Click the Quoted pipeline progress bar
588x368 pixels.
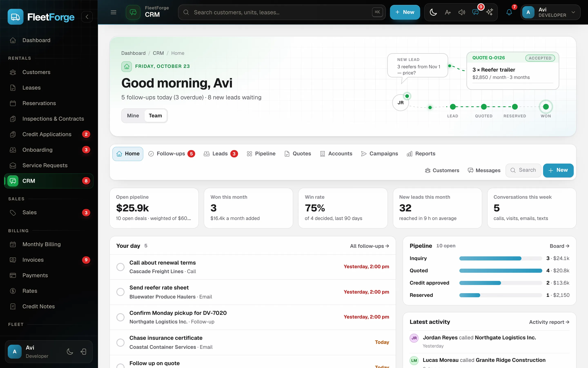pos(501,271)
